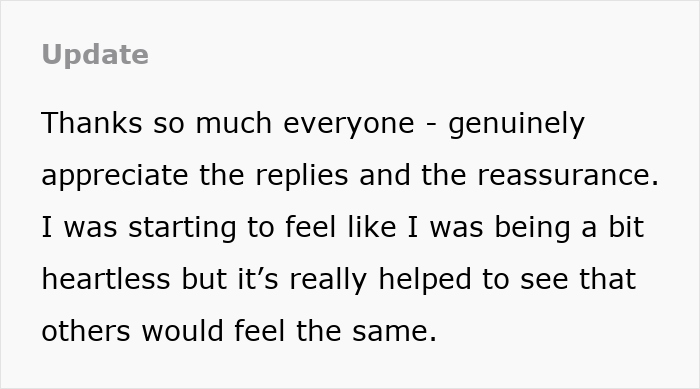Click the word "heartless" in the fourth line
The image size is (700, 389).
pos(106,279)
